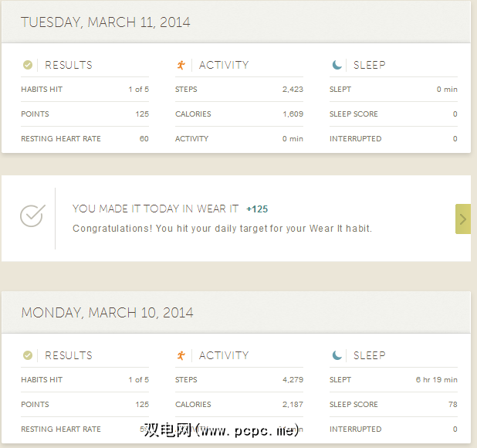Select the +125 points badge

(x=257, y=209)
